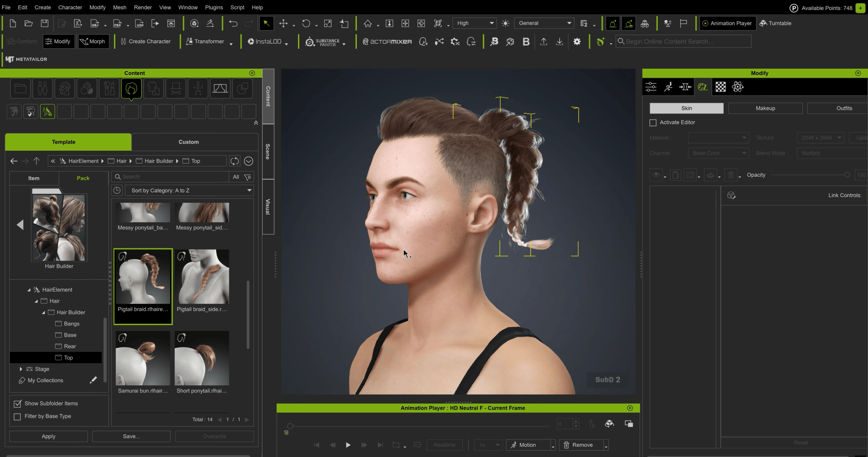Click the pencil edit icon for My Collections
868x457 pixels.
coord(93,380)
